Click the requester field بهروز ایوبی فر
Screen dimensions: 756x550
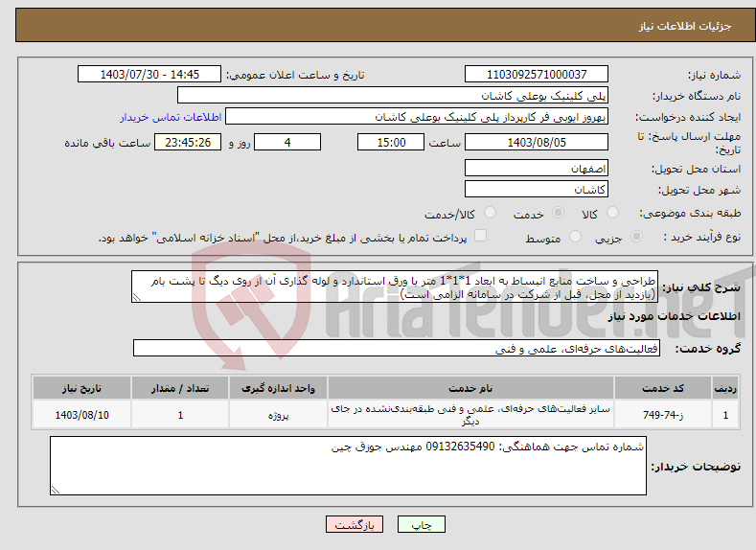pyautogui.click(x=417, y=117)
